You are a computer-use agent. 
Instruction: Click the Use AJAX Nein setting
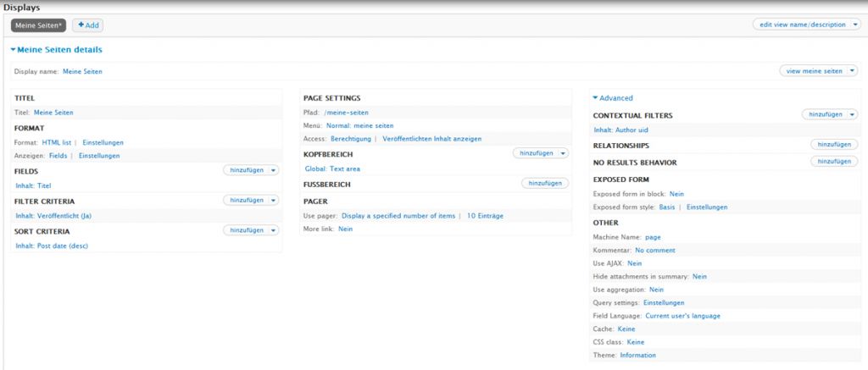[634, 263]
